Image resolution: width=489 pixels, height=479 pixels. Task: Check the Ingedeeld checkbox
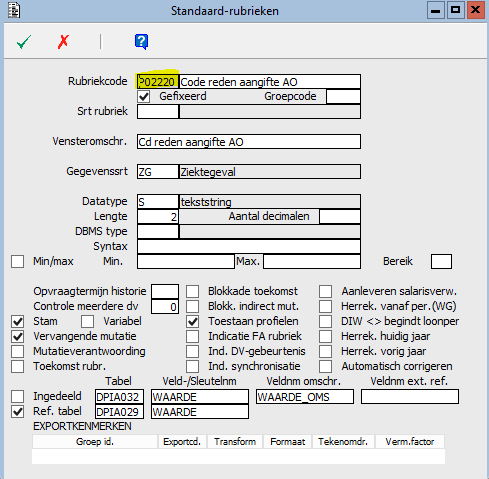click(x=17, y=397)
